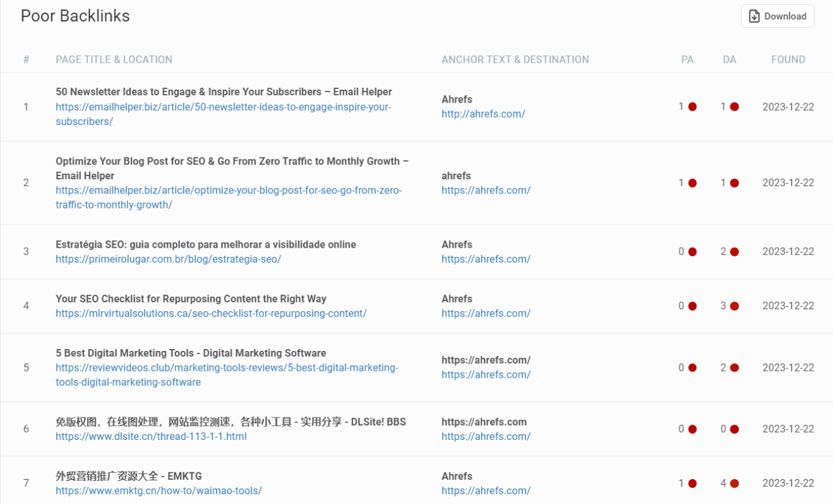Click the red PA dot for the Optimize Your Blog Post row

pyautogui.click(x=692, y=183)
